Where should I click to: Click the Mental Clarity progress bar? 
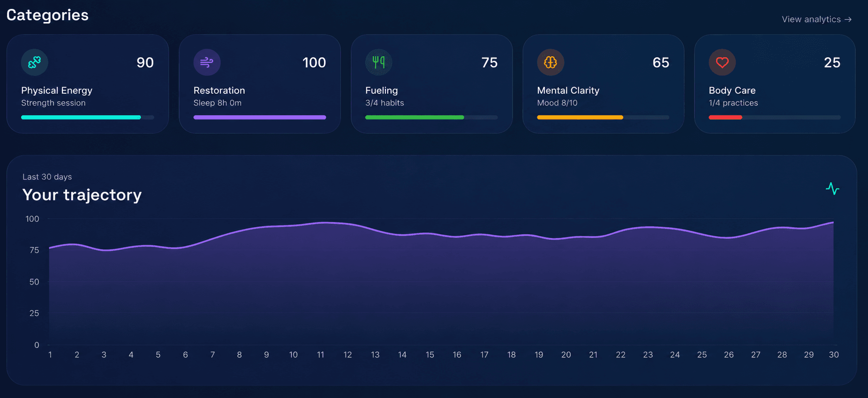603,117
